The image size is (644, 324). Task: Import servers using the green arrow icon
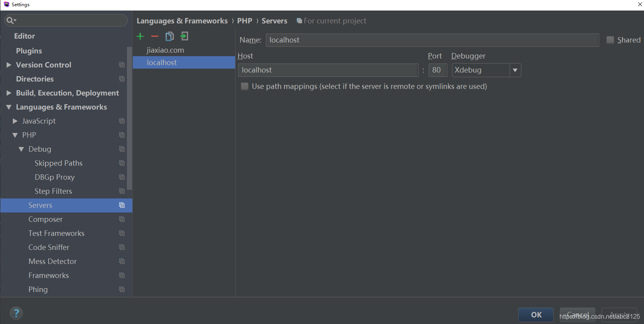pyautogui.click(x=184, y=36)
